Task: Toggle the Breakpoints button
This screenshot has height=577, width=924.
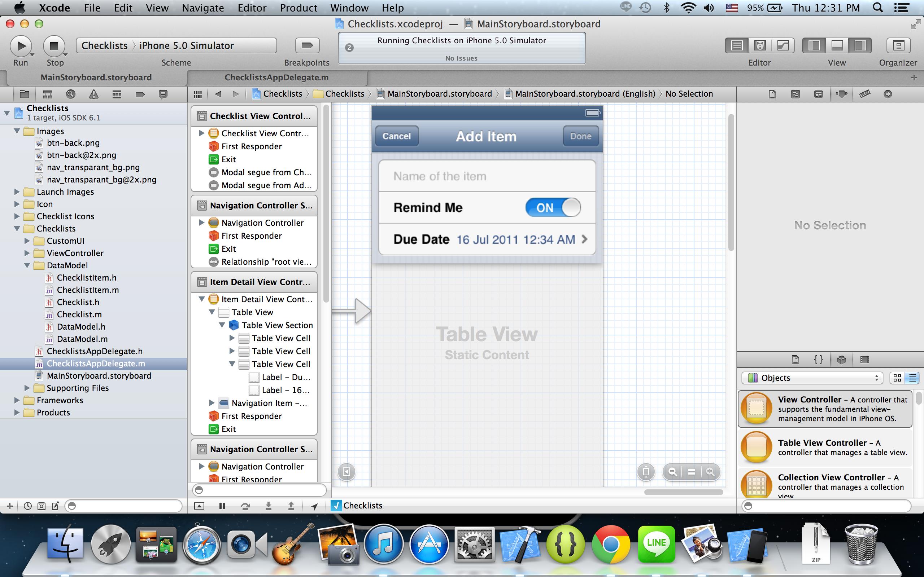Action: coord(307,46)
